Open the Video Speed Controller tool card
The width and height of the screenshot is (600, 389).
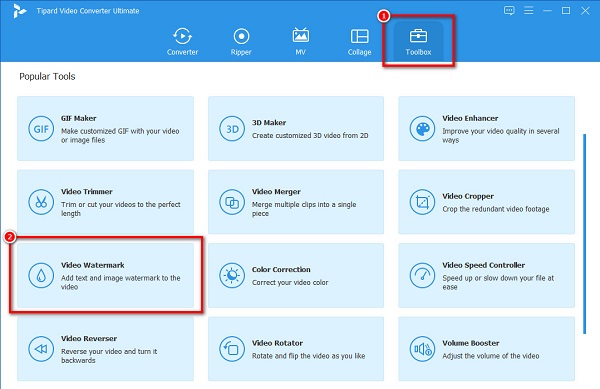[x=486, y=275]
